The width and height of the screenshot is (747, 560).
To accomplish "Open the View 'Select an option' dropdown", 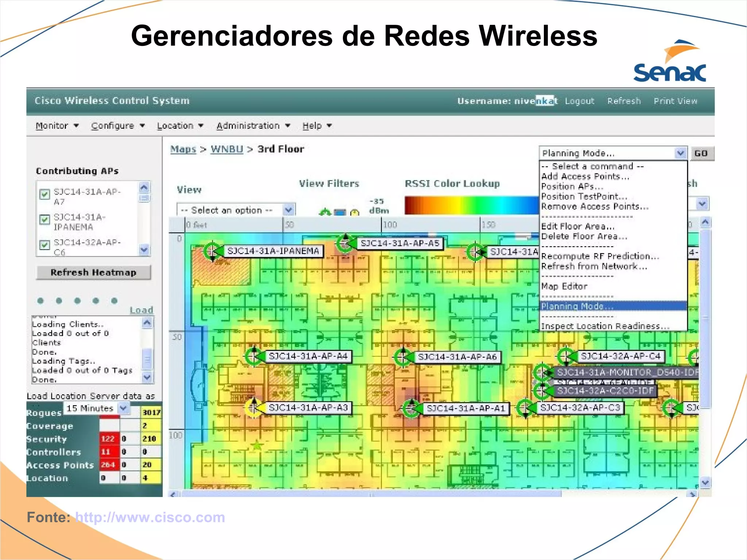I will pos(236,210).
